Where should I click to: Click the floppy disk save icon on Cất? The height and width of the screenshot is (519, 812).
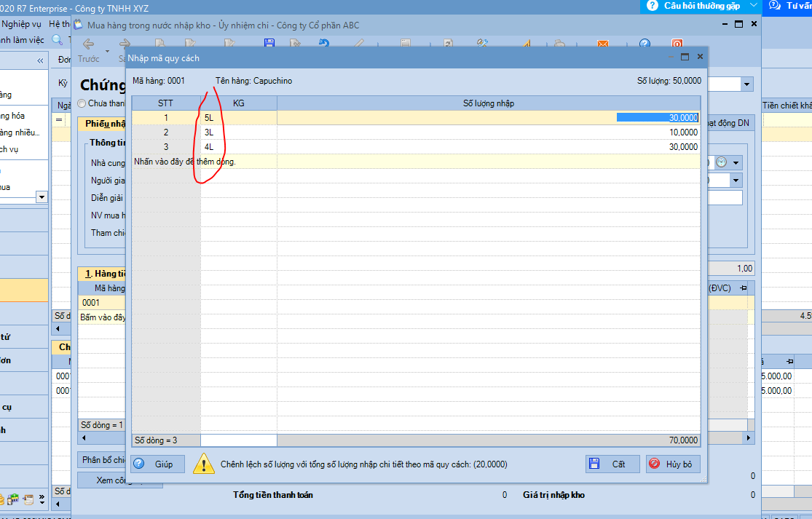point(594,464)
